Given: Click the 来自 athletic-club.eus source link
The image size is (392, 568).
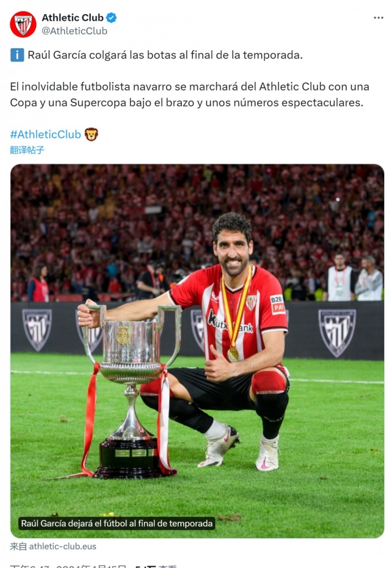Looking at the screenshot, I should click(53, 546).
